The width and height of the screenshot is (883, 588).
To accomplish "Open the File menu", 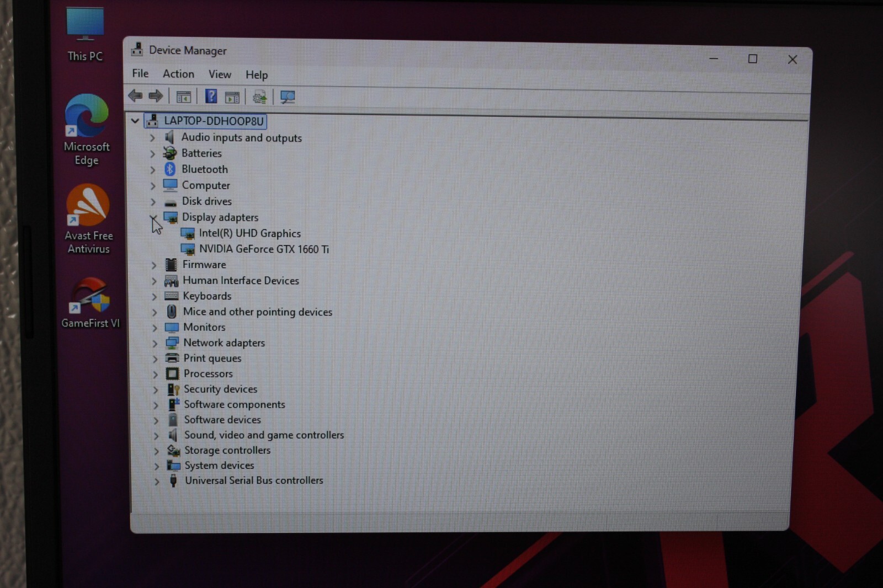I will pyautogui.click(x=140, y=73).
